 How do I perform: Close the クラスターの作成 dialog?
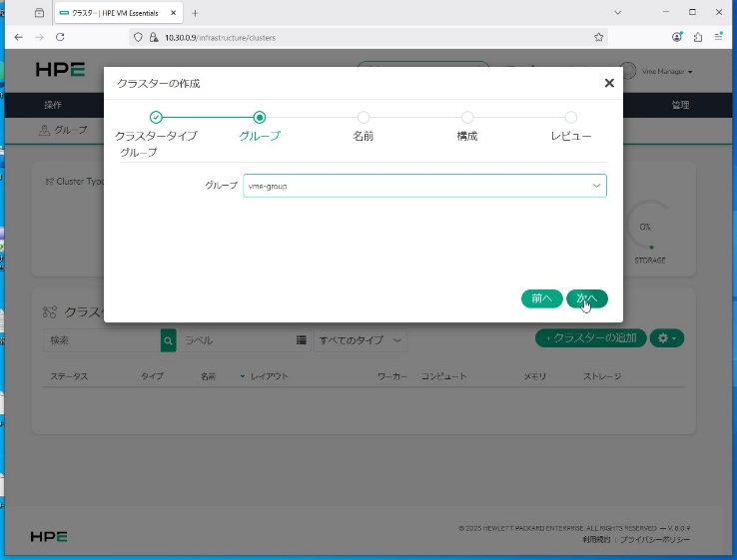click(x=609, y=84)
